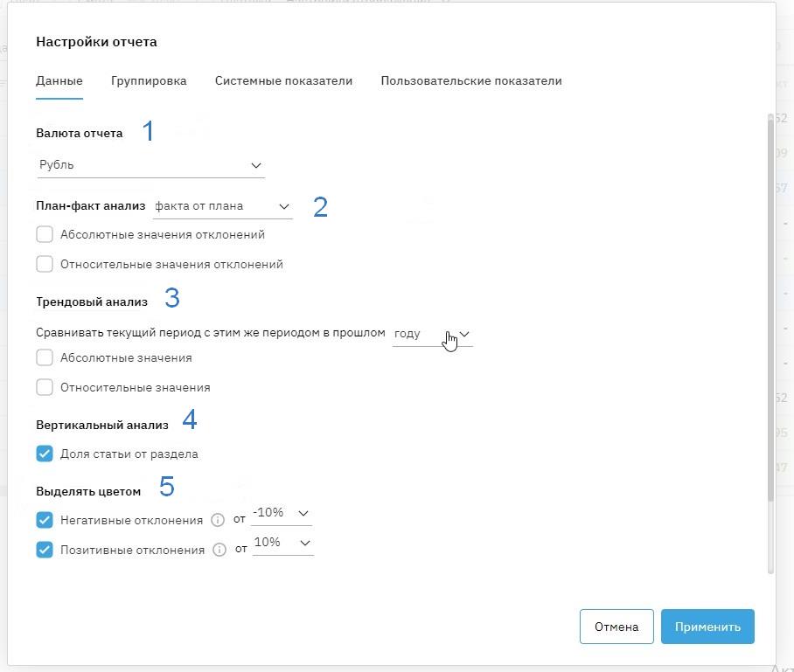The width and height of the screenshot is (794, 672).
Task: Check Относительные значения under Трендовый анализ
Action: click(x=45, y=387)
